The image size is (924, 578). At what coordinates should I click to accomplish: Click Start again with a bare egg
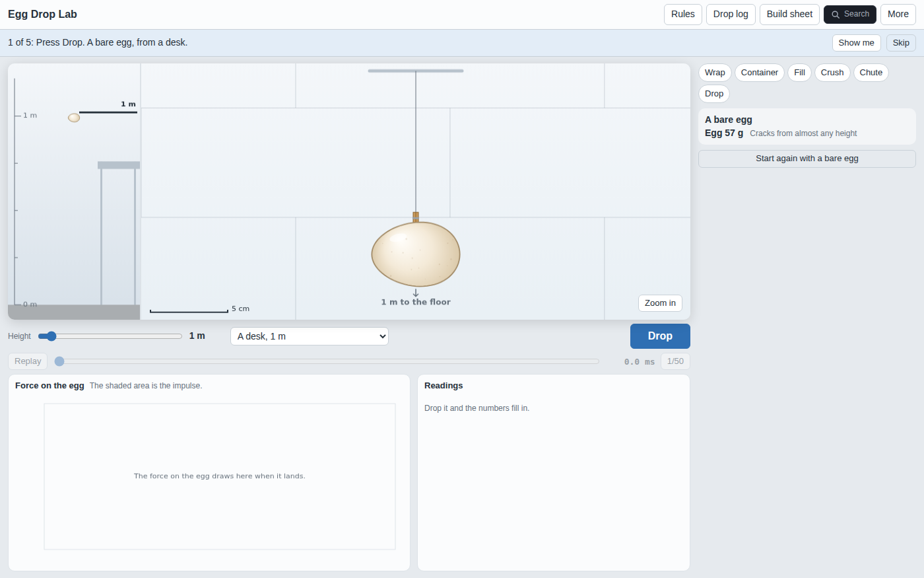point(807,159)
